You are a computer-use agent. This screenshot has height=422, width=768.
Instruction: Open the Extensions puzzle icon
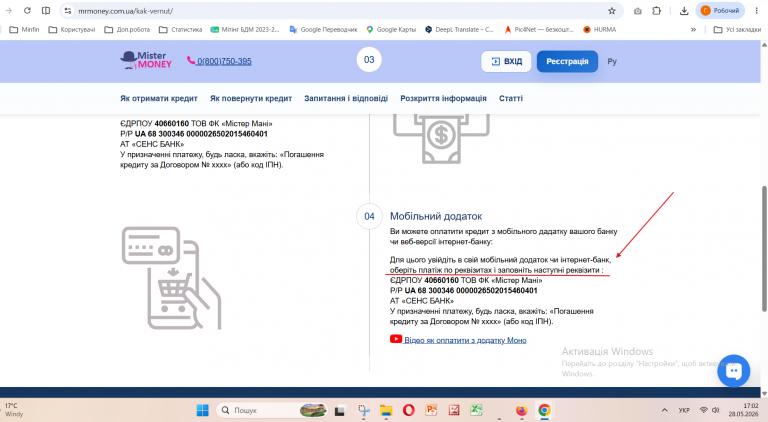657,11
